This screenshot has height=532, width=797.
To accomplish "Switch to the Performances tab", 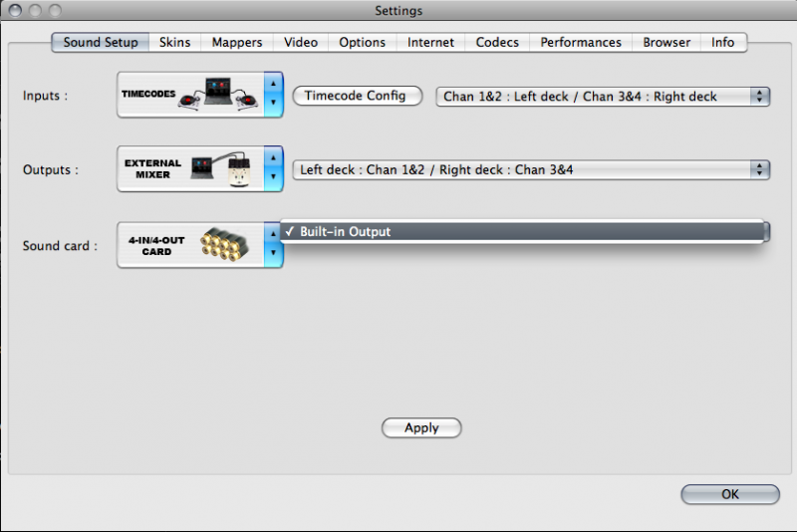I will pos(581,43).
